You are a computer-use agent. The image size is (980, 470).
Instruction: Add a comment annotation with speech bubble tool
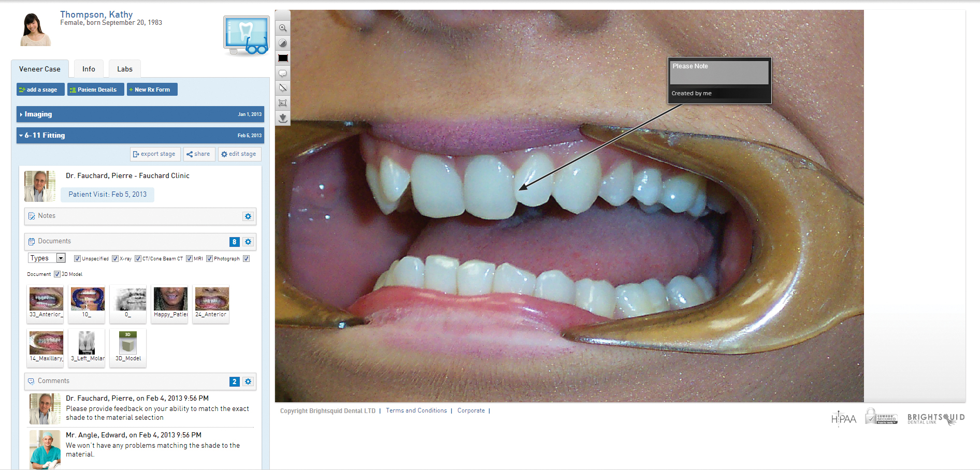click(x=283, y=74)
